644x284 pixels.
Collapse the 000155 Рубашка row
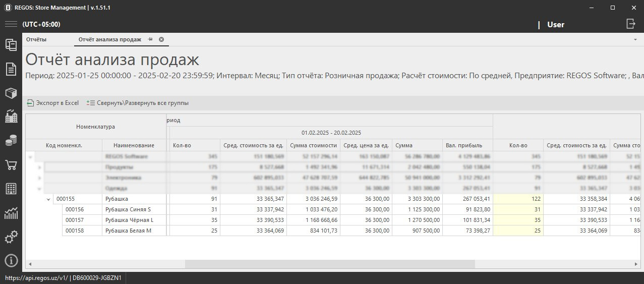(48, 199)
